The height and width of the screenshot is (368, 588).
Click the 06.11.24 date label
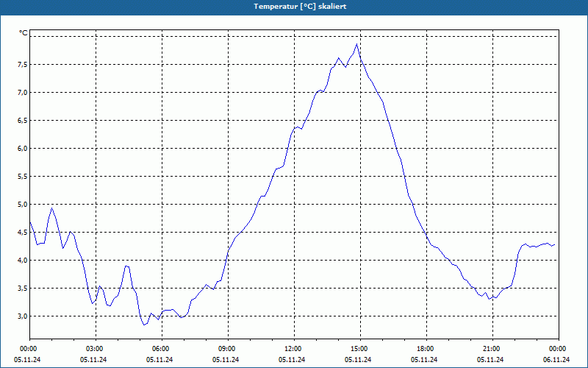tap(556, 360)
